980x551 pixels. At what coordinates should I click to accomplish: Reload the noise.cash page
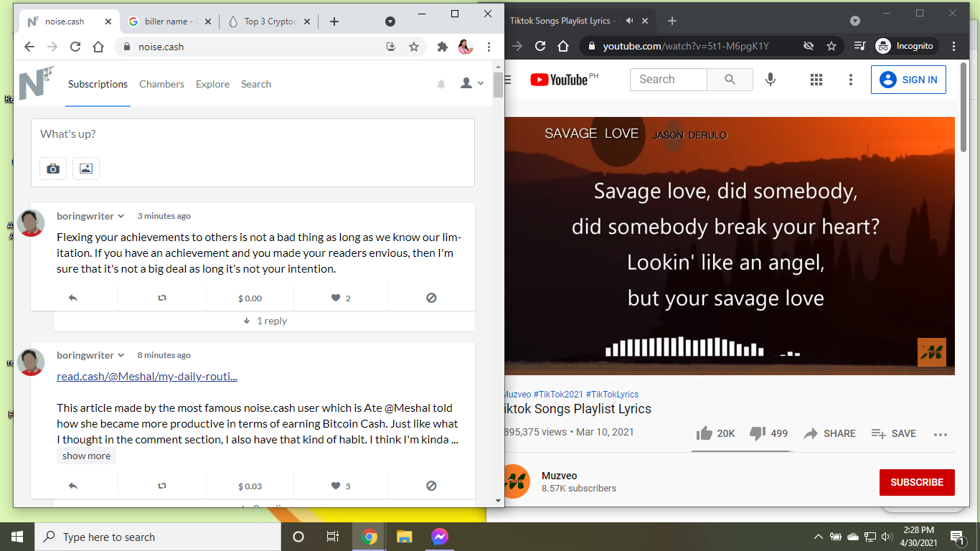click(x=75, y=47)
